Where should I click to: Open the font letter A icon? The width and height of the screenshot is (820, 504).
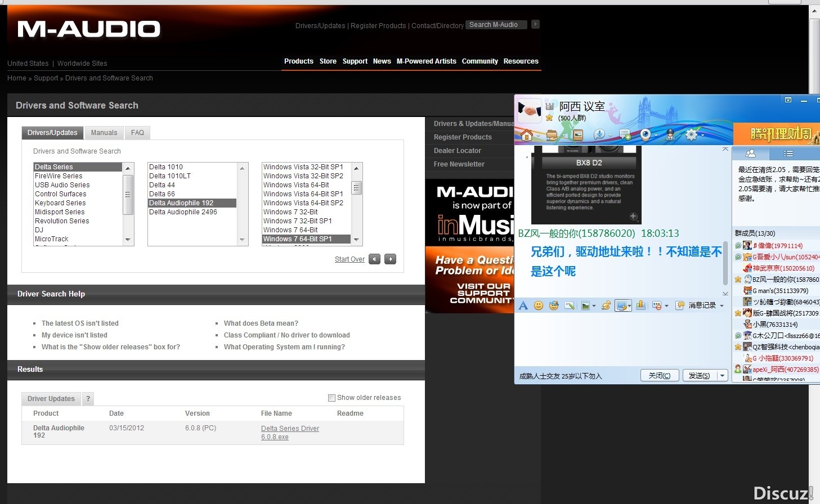(x=523, y=305)
